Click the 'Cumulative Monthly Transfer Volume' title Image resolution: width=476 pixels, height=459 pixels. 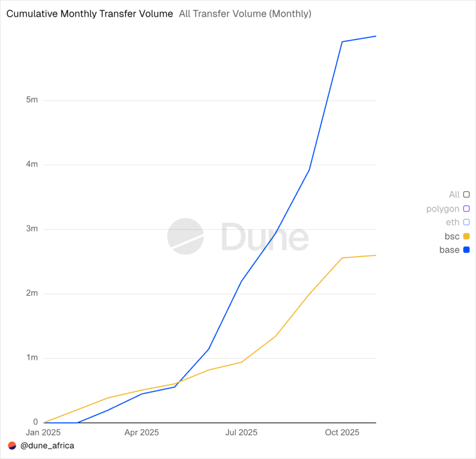click(x=89, y=14)
